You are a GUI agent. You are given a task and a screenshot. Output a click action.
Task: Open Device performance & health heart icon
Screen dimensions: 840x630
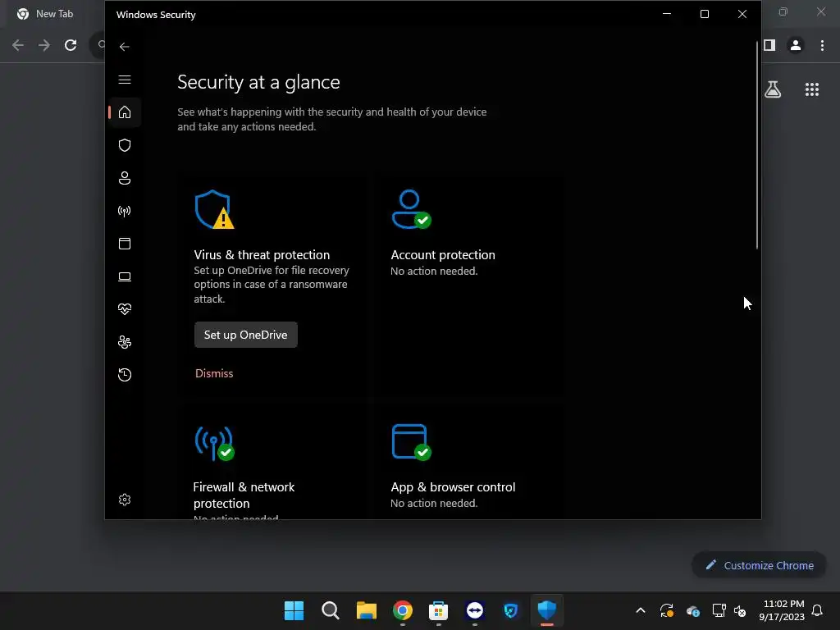click(125, 309)
